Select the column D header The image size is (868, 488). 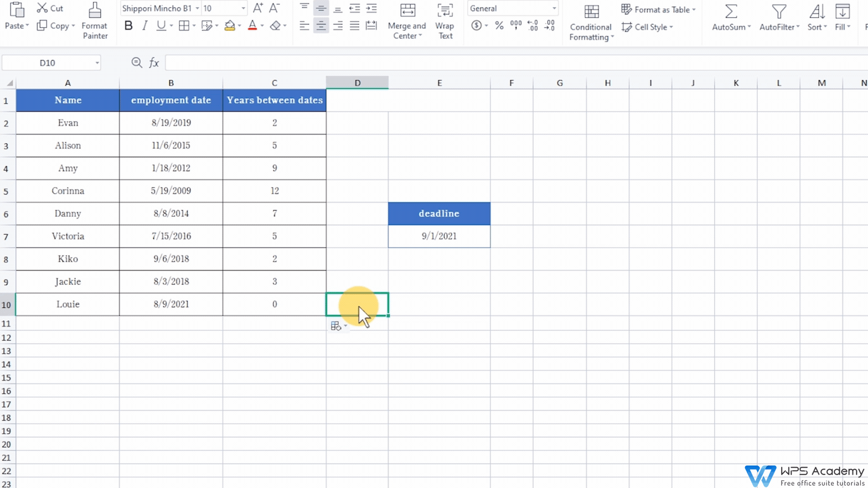point(357,83)
